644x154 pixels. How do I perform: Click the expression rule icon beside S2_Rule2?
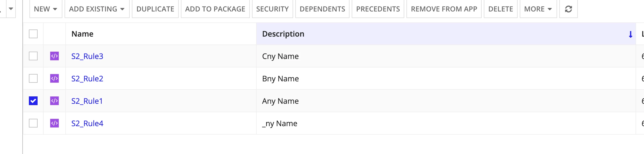coord(54,78)
